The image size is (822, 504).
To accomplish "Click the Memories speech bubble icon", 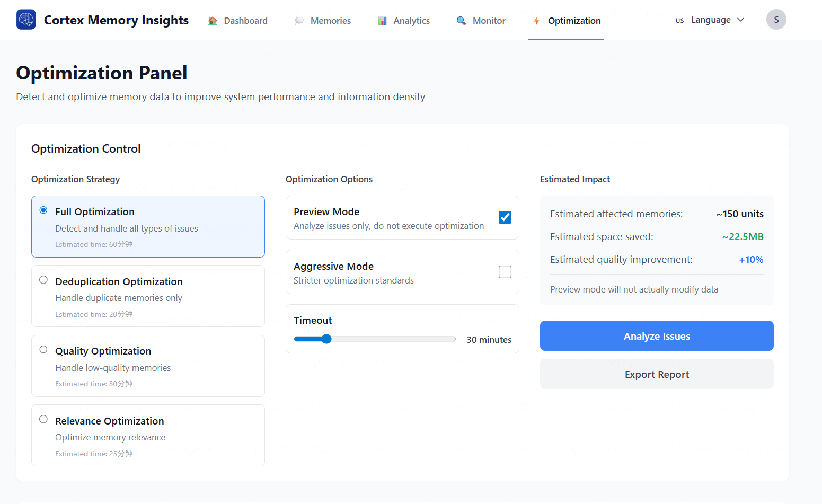I will 299,21.
